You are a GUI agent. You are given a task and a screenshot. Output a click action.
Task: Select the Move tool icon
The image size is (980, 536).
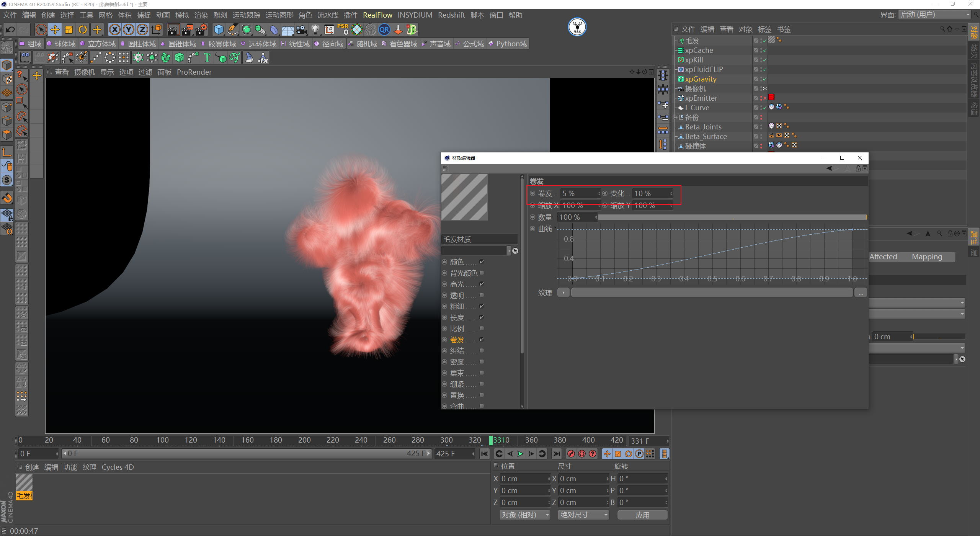click(x=55, y=29)
